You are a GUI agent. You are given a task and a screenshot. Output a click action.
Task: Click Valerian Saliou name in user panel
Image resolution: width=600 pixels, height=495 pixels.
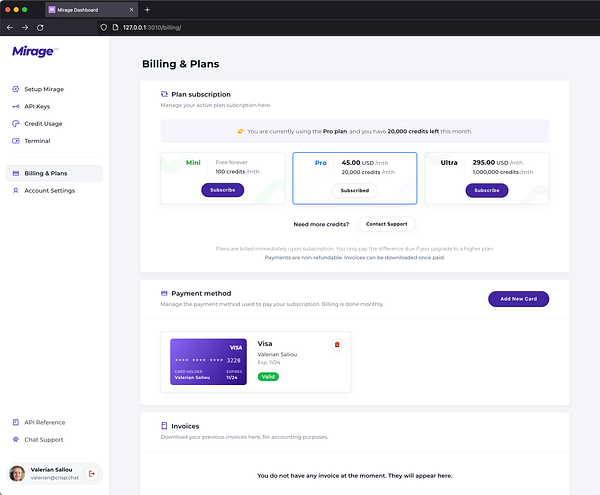click(x=51, y=469)
